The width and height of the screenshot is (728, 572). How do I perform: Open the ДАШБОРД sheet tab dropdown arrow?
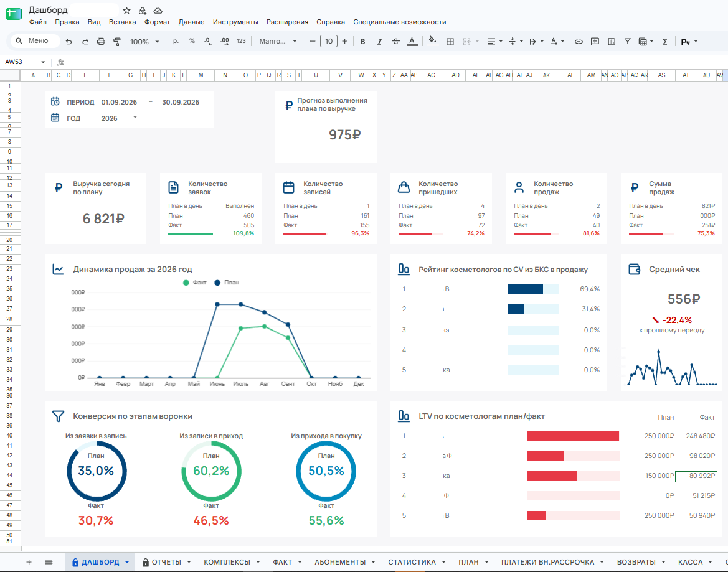127,562
